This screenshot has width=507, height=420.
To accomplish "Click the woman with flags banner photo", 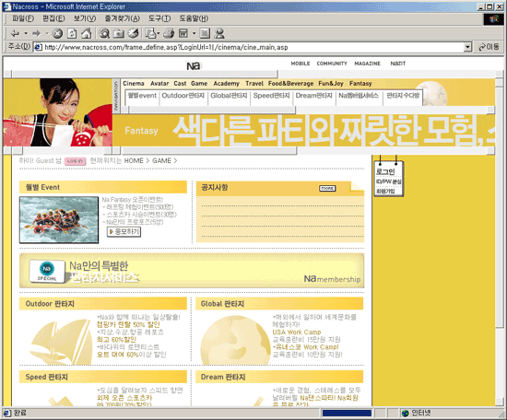I will pyautogui.click(x=58, y=112).
